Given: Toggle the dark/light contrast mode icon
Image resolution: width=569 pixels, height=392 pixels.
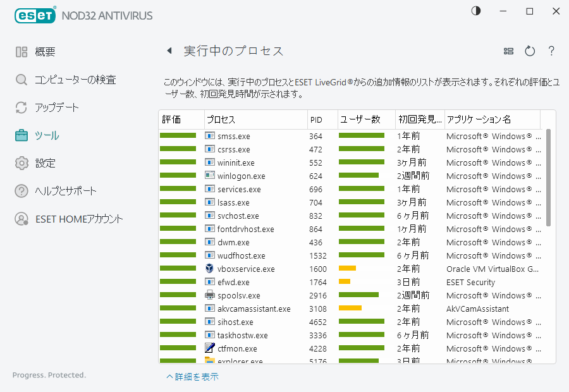Looking at the screenshot, I should 475,11.
